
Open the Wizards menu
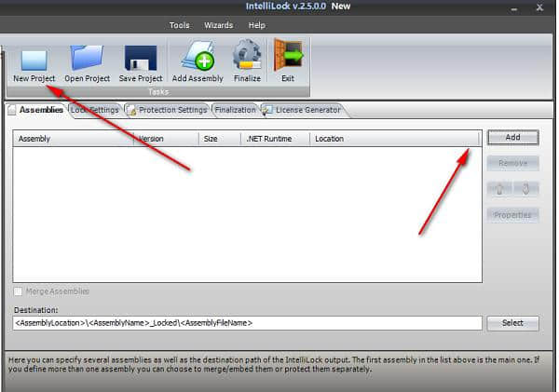[x=219, y=25]
